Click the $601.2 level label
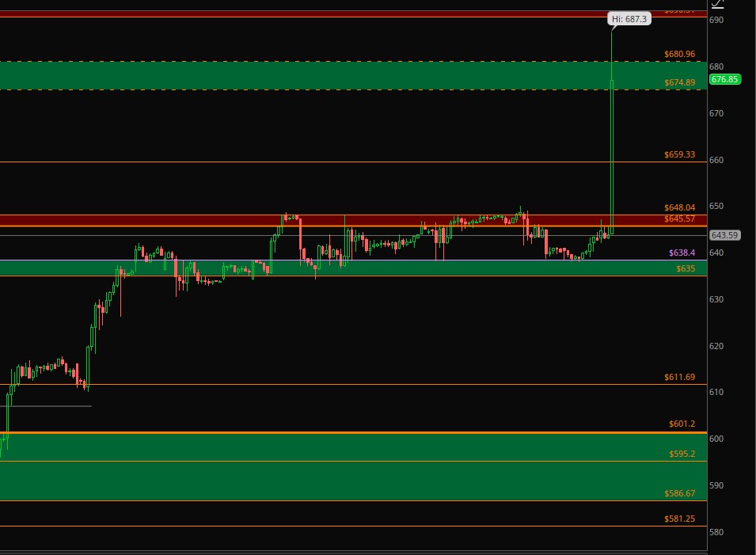The height and width of the screenshot is (555, 756). pyautogui.click(x=682, y=424)
